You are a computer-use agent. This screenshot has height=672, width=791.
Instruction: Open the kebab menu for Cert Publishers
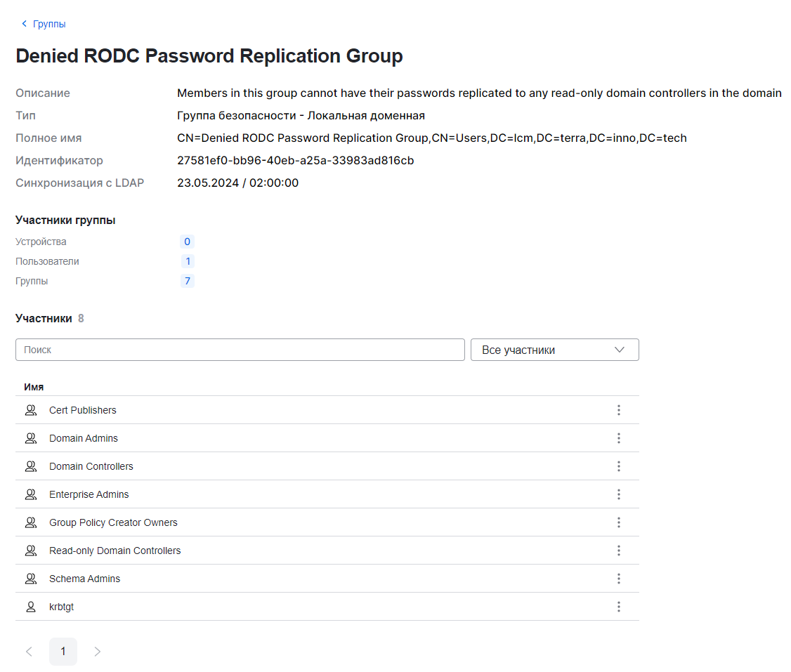tap(618, 410)
